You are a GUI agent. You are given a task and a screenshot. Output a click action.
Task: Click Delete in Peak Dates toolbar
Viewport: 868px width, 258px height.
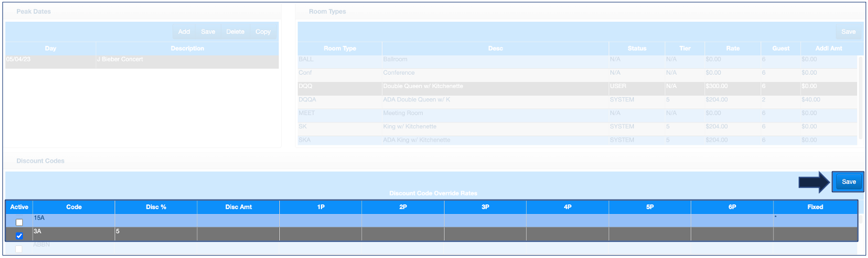(235, 32)
